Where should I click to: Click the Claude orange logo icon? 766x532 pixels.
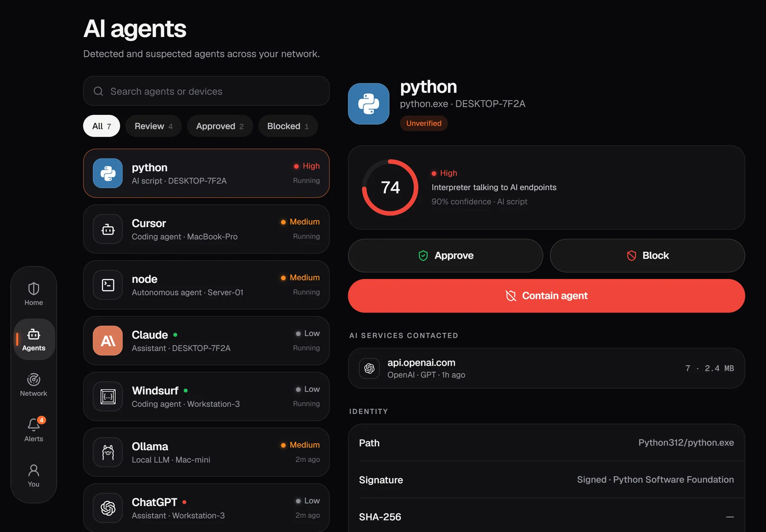coord(108,341)
